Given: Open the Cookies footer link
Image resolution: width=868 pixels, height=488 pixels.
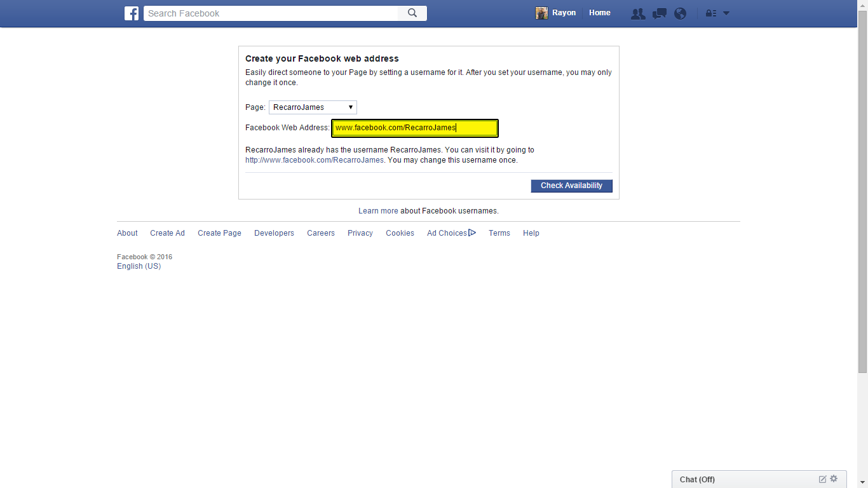Looking at the screenshot, I should pyautogui.click(x=400, y=233).
